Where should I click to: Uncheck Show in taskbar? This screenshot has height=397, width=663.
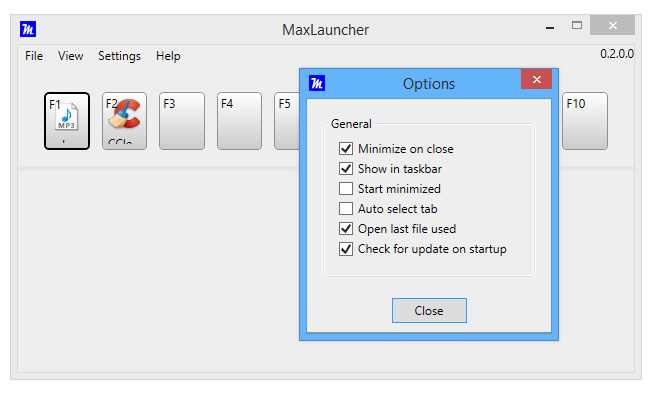(346, 169)
